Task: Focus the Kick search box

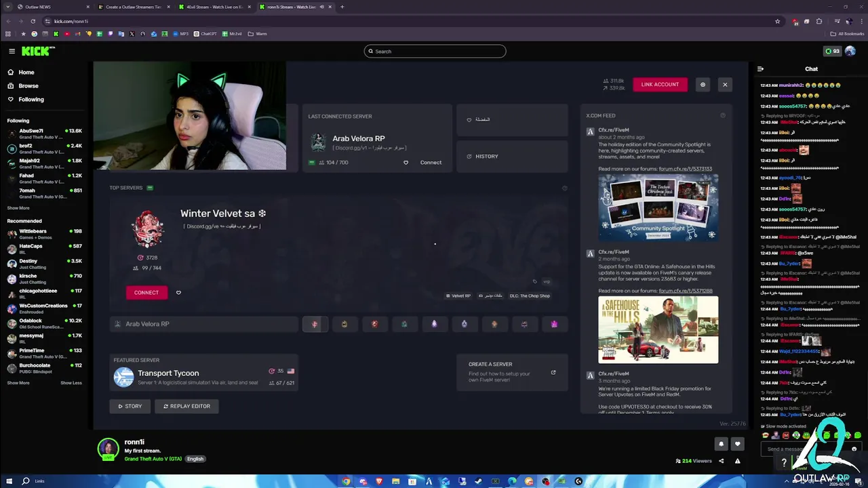Action: pos(435,52)
